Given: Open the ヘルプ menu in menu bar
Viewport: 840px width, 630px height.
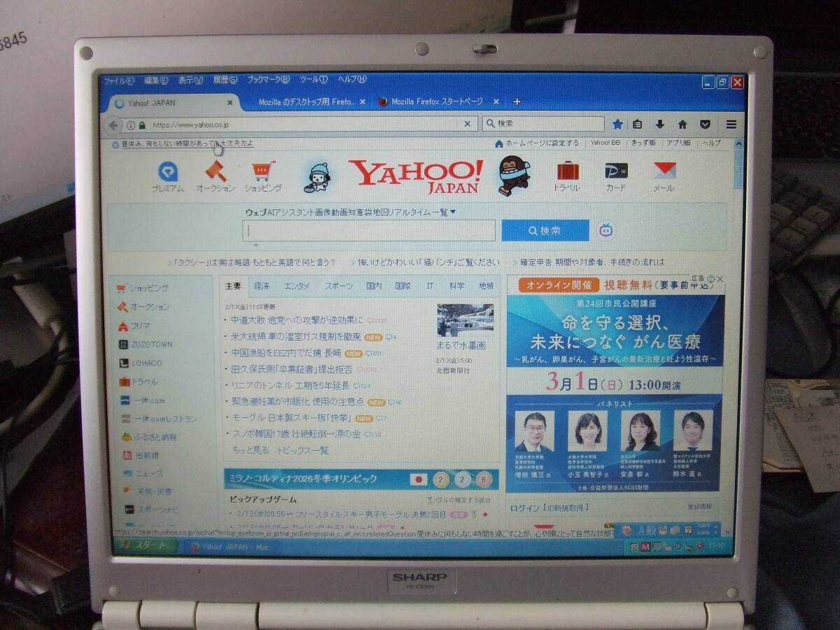Looking at the screenshot, I should (352, 79).
